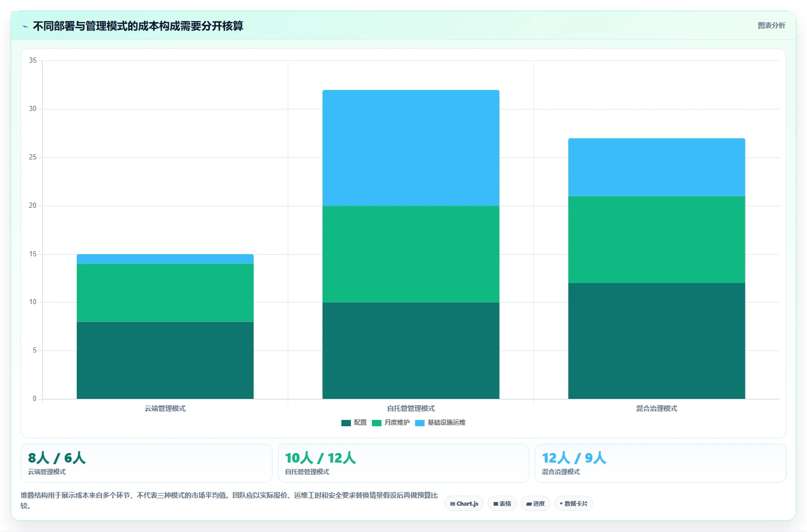Click the dark teal 配置 legend swatch
Image resolution: width=807 pixels, height=532 pixels.
pos(346,423)
